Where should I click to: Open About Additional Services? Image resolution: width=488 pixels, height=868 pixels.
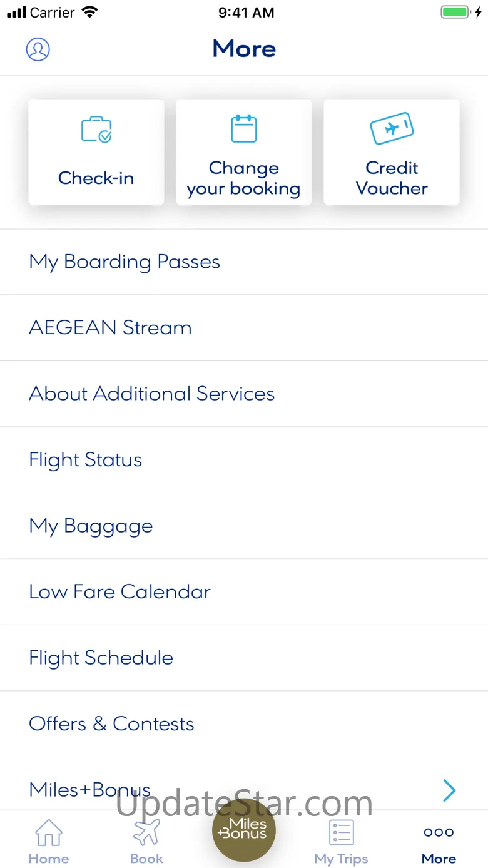coord(151,394)
